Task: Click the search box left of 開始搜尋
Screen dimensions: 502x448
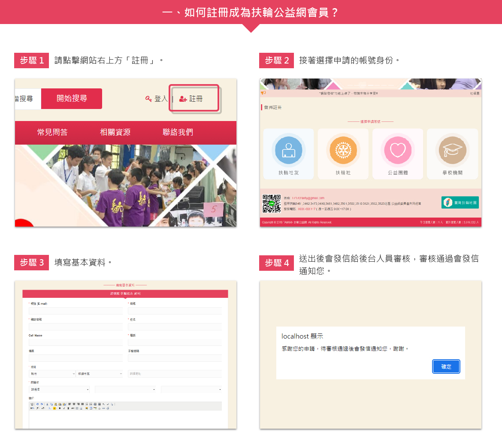Action: coord(28,99)
